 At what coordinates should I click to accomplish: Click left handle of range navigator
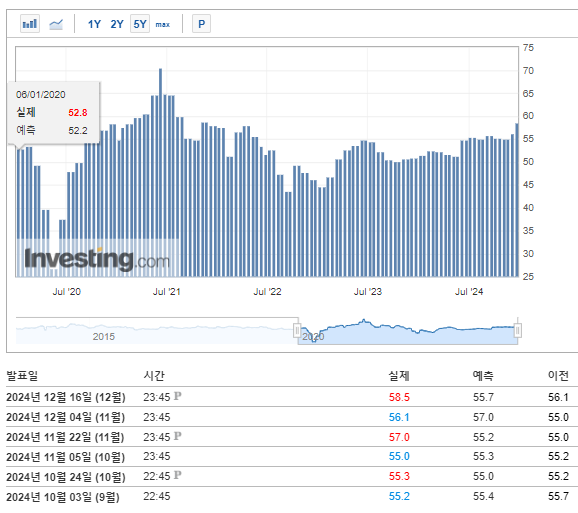297,330
